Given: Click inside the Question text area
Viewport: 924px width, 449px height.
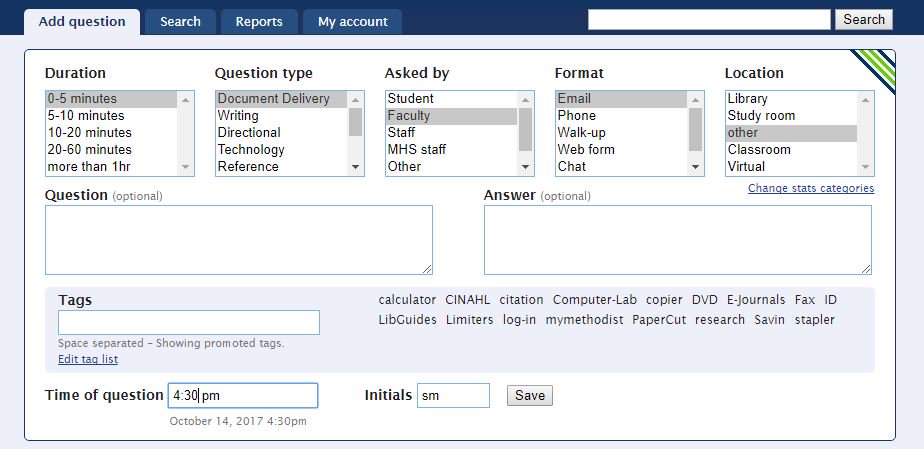Looking at the screenshot, I should pos(239,240).
